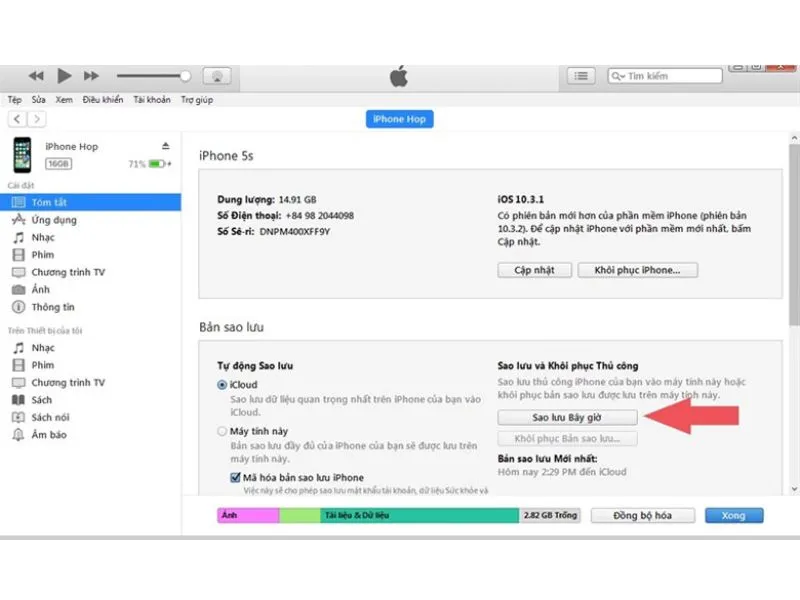Viewport: 800px width, 600px height.
Task: Click the phone number +84 98 2044098
Action: 319,215
